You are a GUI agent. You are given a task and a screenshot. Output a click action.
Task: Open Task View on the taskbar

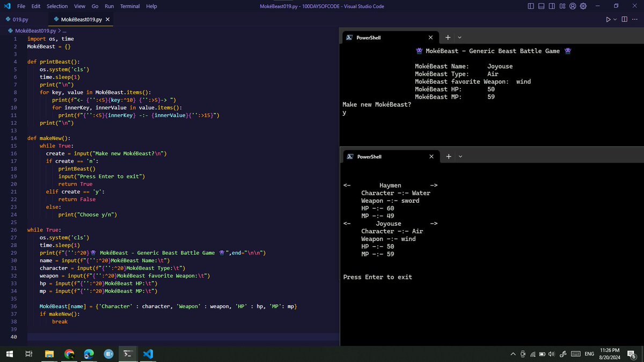[x=29, y=354]
